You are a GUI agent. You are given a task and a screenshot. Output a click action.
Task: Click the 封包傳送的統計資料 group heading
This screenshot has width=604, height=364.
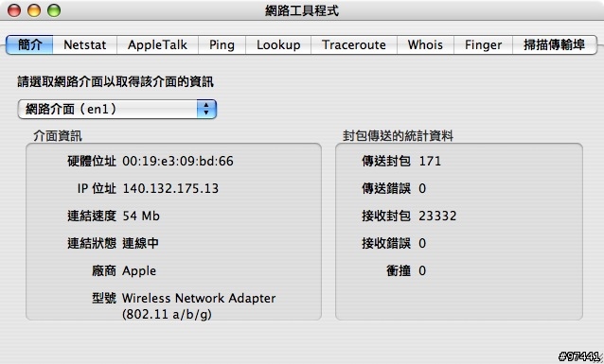point(398,136)
